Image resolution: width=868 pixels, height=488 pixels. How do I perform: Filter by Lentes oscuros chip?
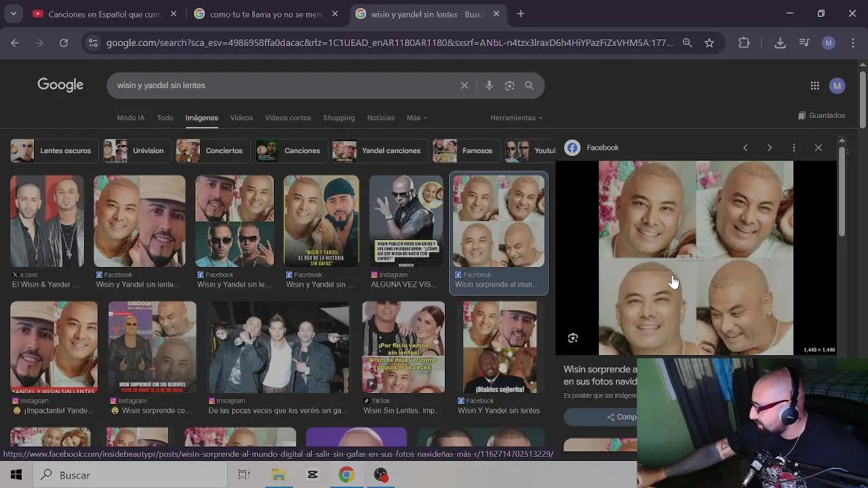[54, 150]
